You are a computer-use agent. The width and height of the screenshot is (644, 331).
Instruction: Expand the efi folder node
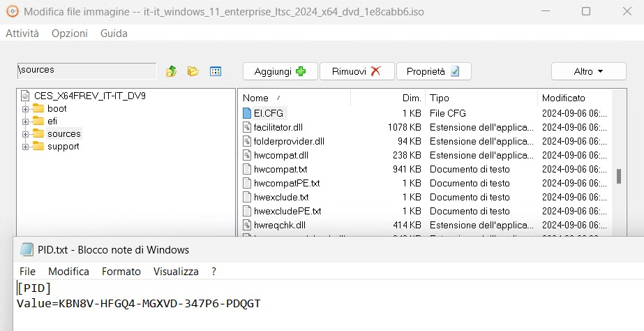[25, 122]
